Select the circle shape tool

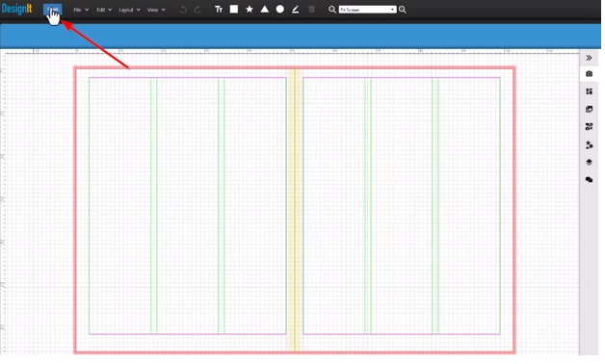[280, 10]
